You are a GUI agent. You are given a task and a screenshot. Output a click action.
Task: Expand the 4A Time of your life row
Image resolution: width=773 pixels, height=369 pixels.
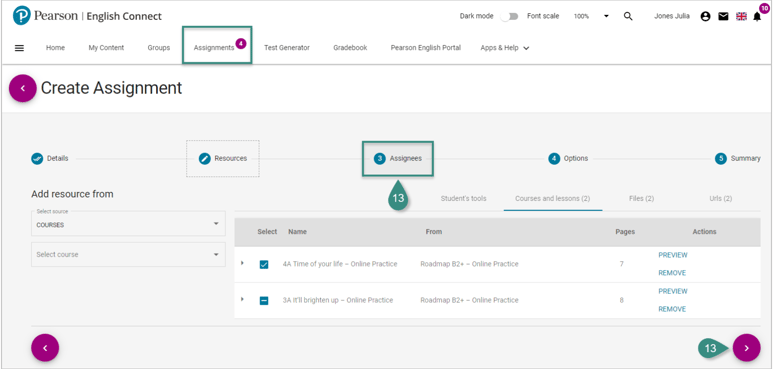coord(242,263)
